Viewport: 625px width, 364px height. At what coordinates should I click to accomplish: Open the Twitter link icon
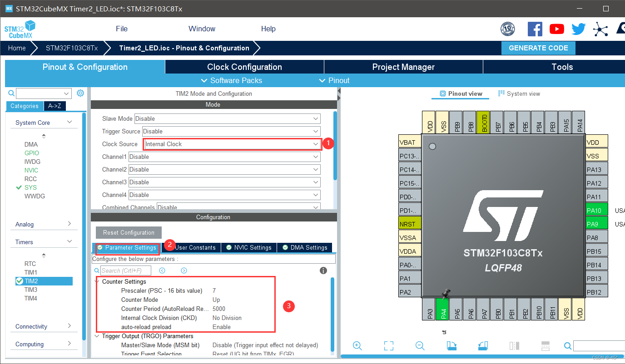pos(578,29)
